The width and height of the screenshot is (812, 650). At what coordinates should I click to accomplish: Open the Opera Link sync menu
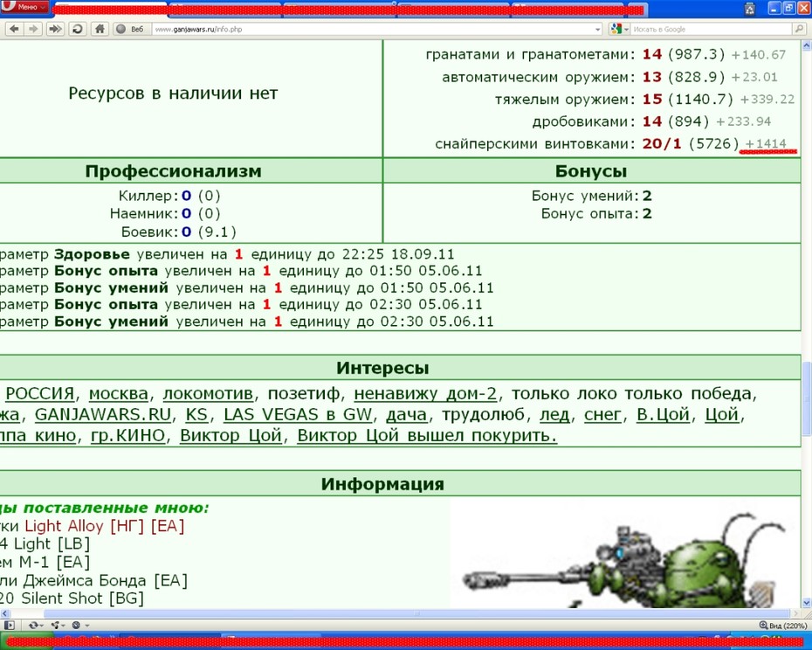(x=36, y=626)
